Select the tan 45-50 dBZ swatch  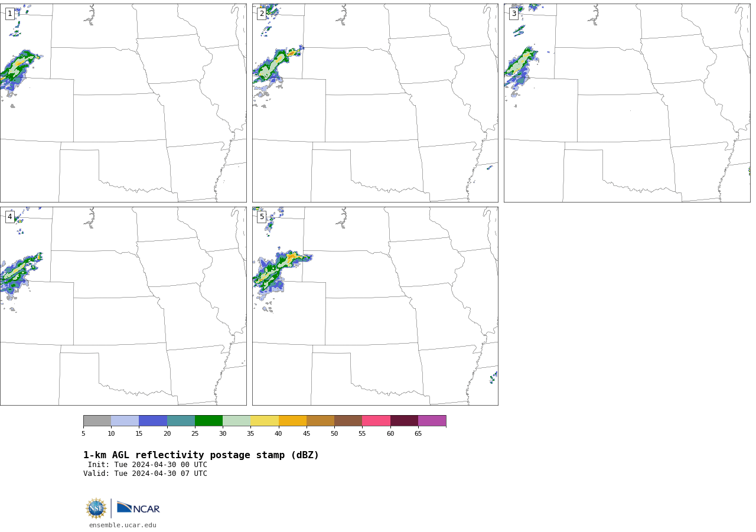point(321,420)
